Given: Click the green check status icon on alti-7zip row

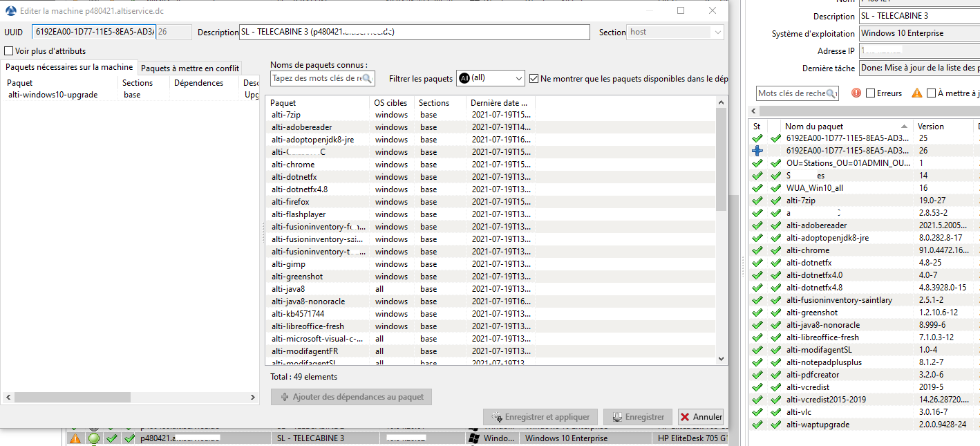Looking at the screenshot, I should coord(757,200).
